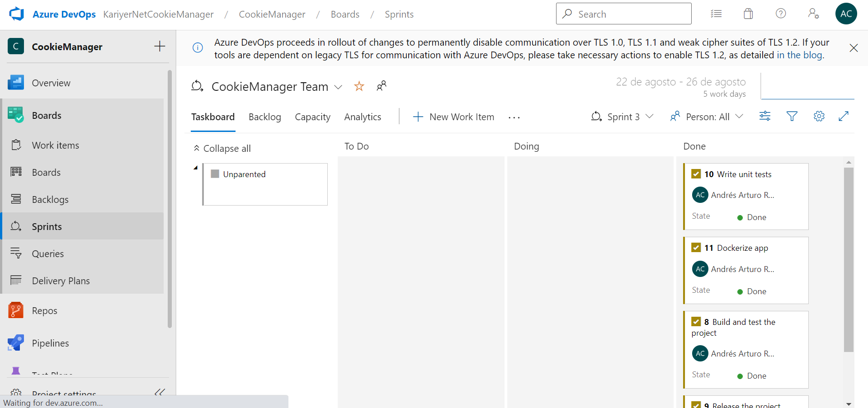The width and height of the screenshot is (868, 408).
Task: Open the taskboard settings gear icon
Action: [819, 116]
